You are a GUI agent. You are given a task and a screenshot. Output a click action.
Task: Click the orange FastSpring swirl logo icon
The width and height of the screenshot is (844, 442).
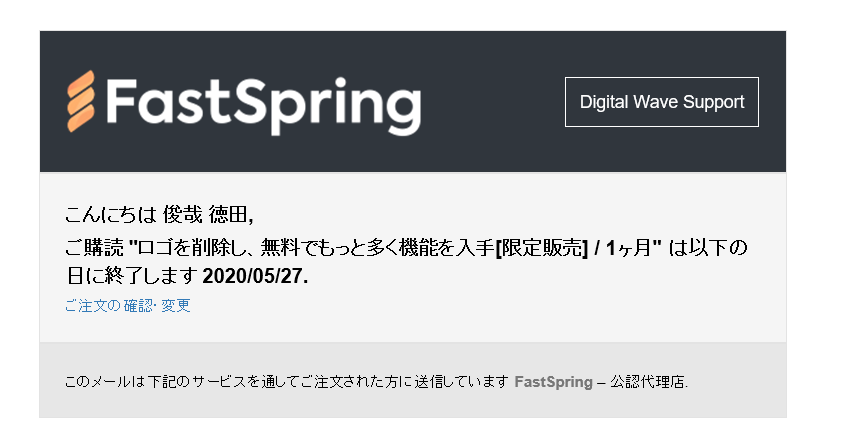tap(81, 102)
